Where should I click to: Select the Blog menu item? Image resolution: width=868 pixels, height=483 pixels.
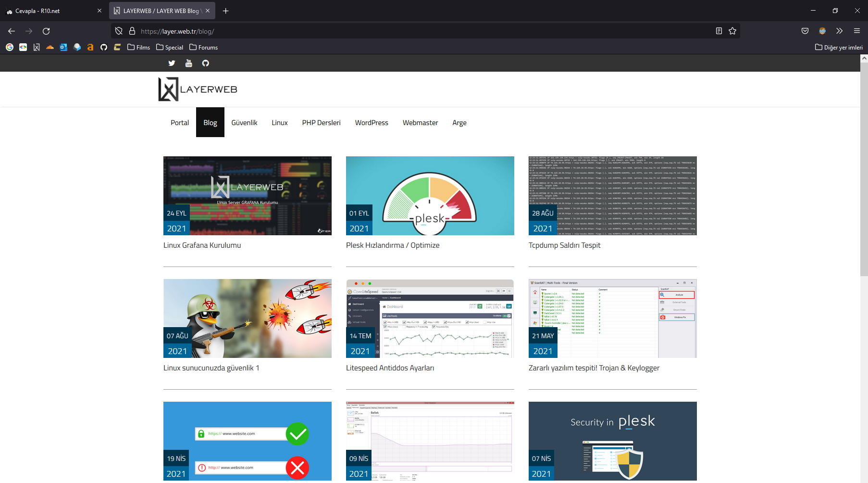pyautogui.click(x=210, y=123)
